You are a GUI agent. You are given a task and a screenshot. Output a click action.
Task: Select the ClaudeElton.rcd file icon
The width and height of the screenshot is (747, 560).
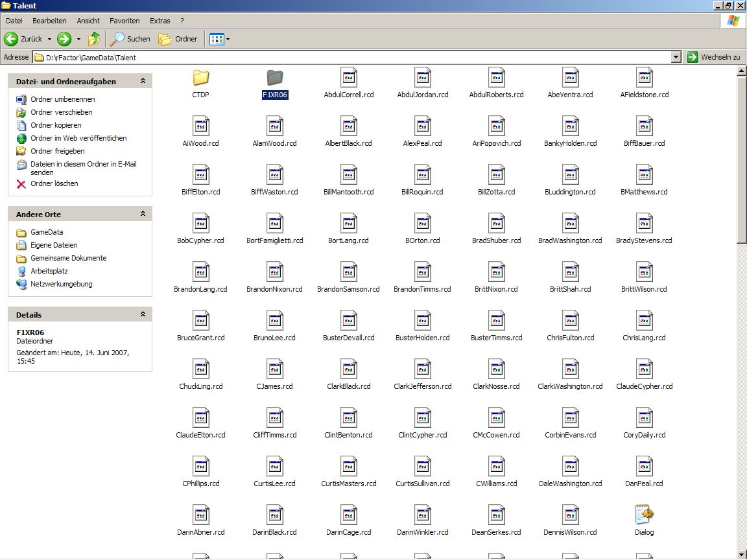pos(200,417)
